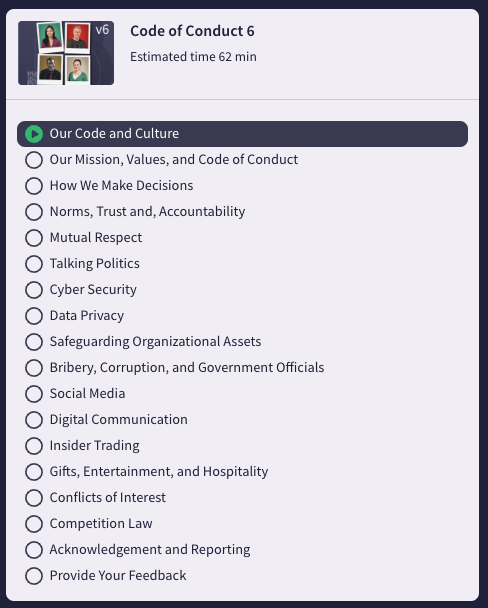488x608 pixels.
Task: Open the Social Media lesson
Action: pos(242,394)
